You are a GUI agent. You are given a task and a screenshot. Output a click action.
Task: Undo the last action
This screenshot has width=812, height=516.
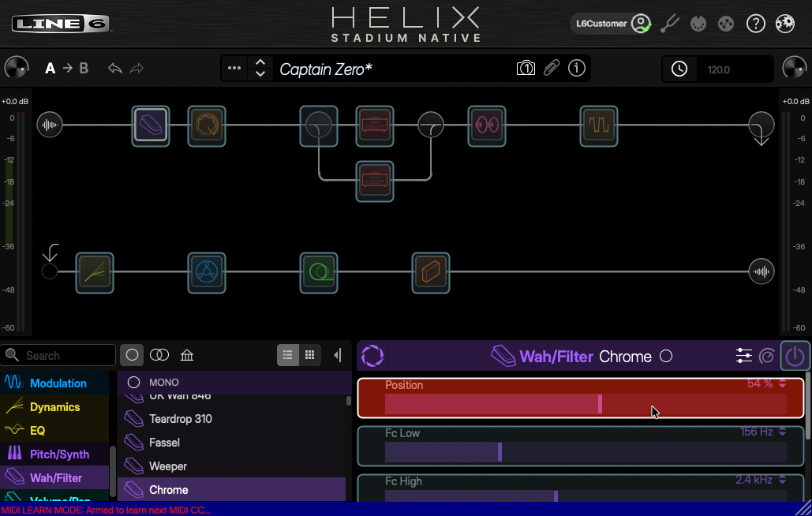[115, 69]
